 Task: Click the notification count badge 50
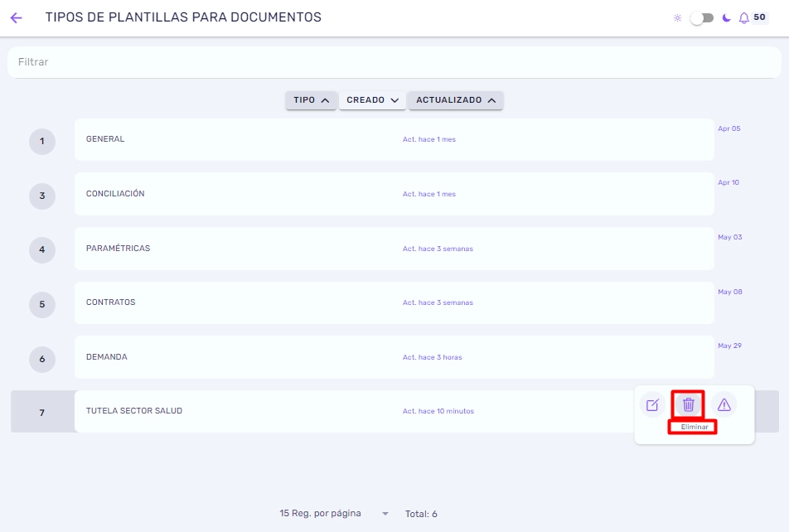pos(759,17)
